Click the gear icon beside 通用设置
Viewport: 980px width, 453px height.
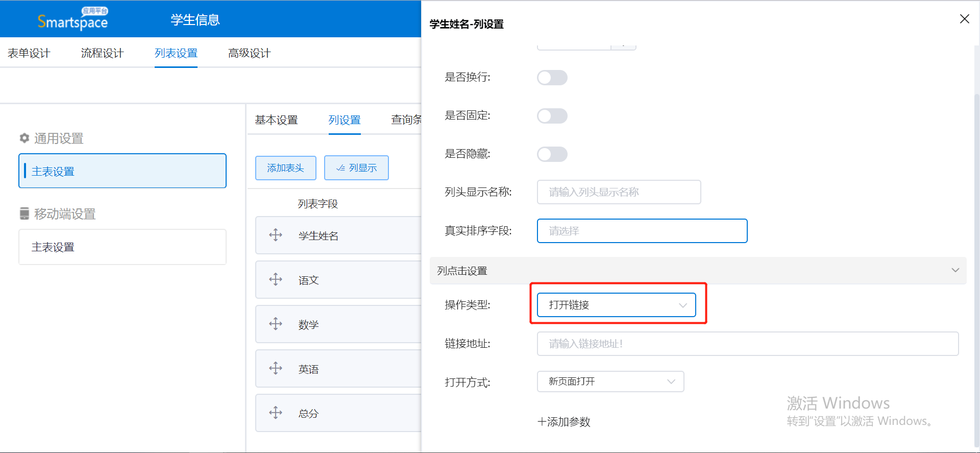coord(24,138)
